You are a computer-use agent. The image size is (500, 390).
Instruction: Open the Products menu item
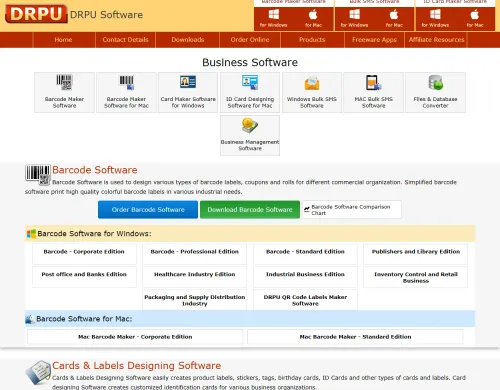tap(312, 40)
